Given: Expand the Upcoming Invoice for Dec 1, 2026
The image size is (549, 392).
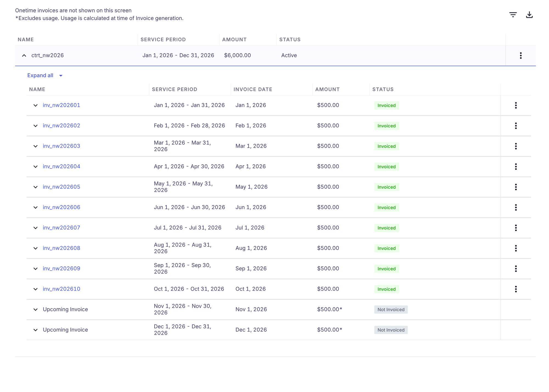Looking at the screenshot, I should click(35, 330).
